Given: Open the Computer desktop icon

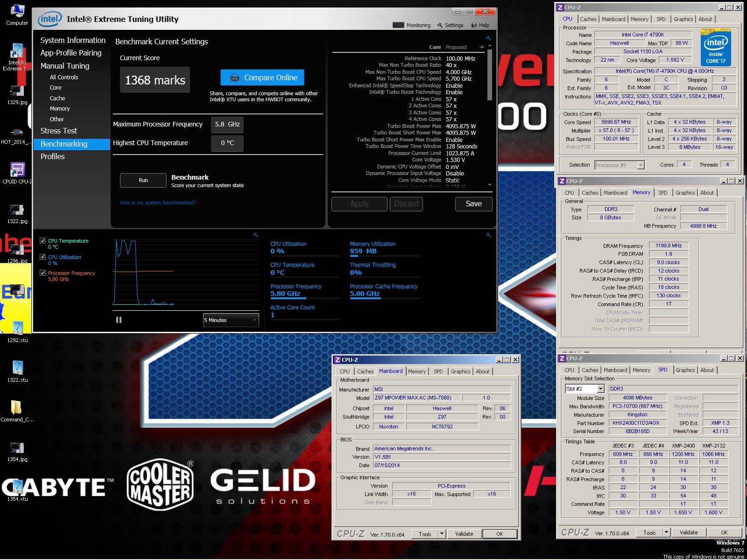Looking at the screenshot, I should coord(17,14).
